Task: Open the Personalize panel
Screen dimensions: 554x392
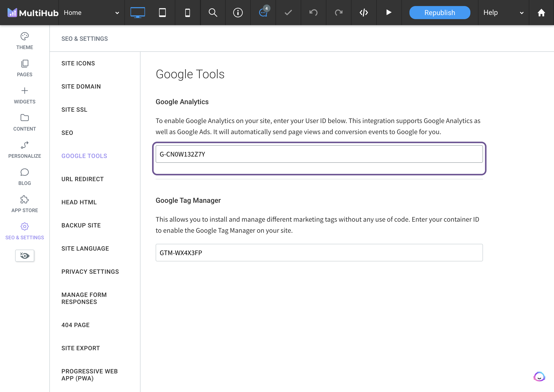Action: pyautogui.click(x=25, y=150)
